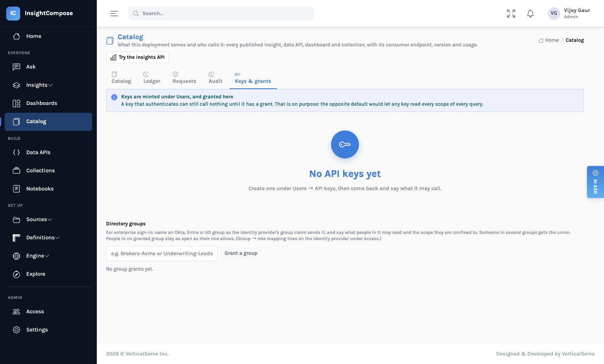Open the VG user avatar
The image size is (604, 364).
click(x=554, y=13)
